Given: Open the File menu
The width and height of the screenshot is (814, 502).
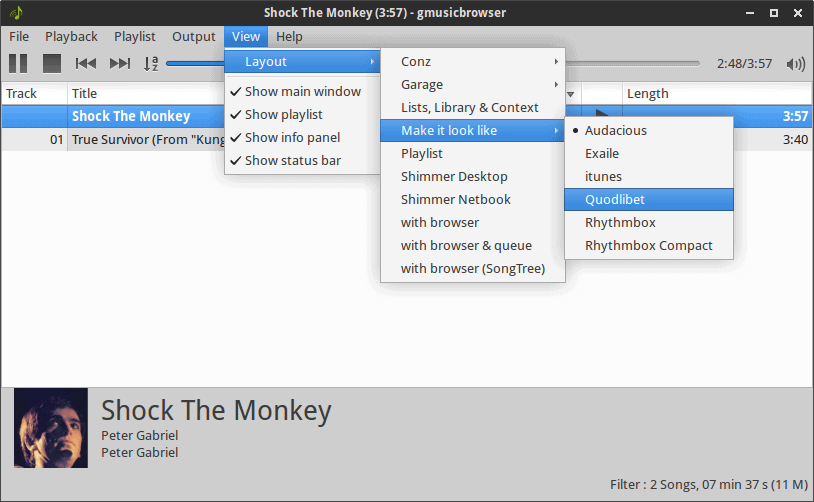Looking at the screenshot, I should [19, 37].
